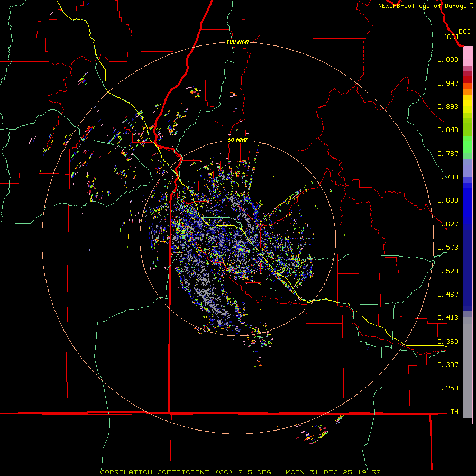Click the TH threshold label
476x476 pixels.
(x=454, y=412)
